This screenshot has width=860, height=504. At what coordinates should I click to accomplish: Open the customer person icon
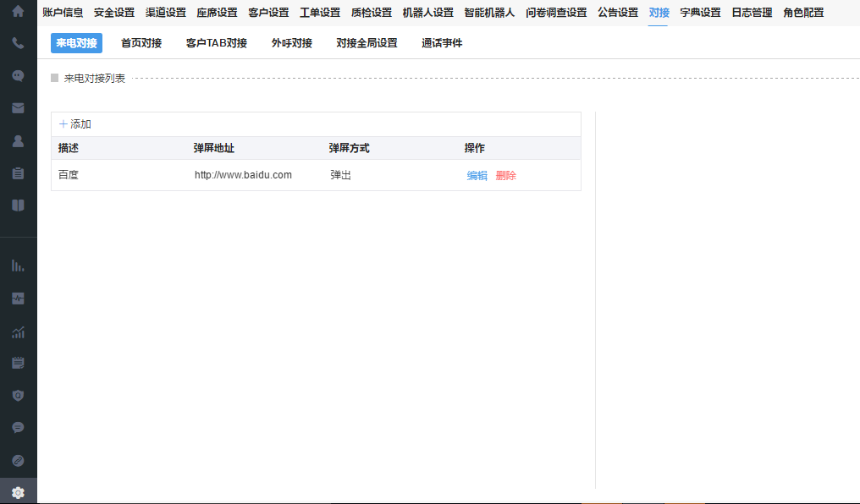(18, 140)
